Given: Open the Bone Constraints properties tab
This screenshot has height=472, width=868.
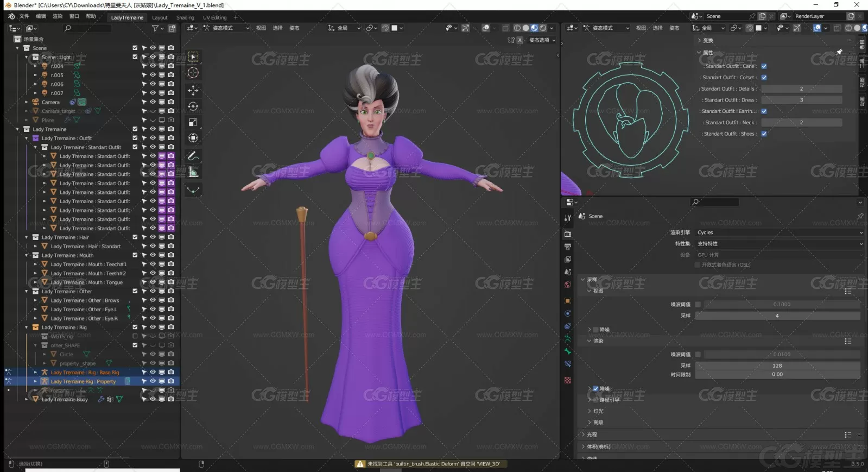Looking at the screenshot, I should 568,364.
